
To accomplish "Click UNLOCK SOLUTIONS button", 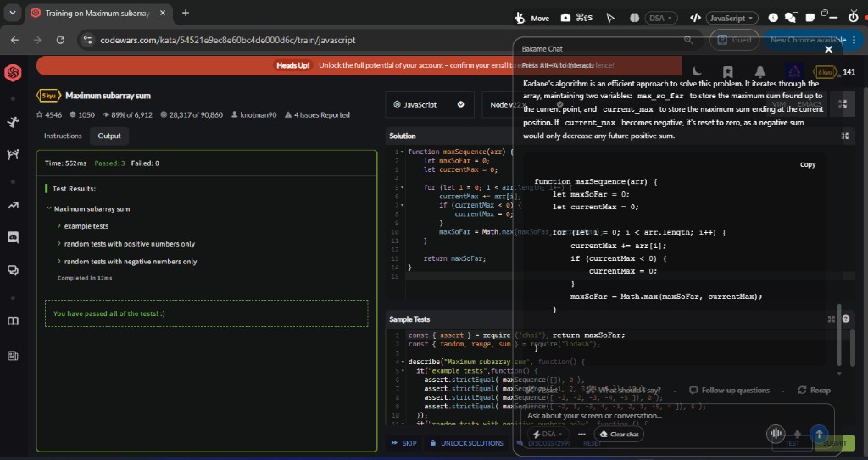I will (x=467, y=443).
